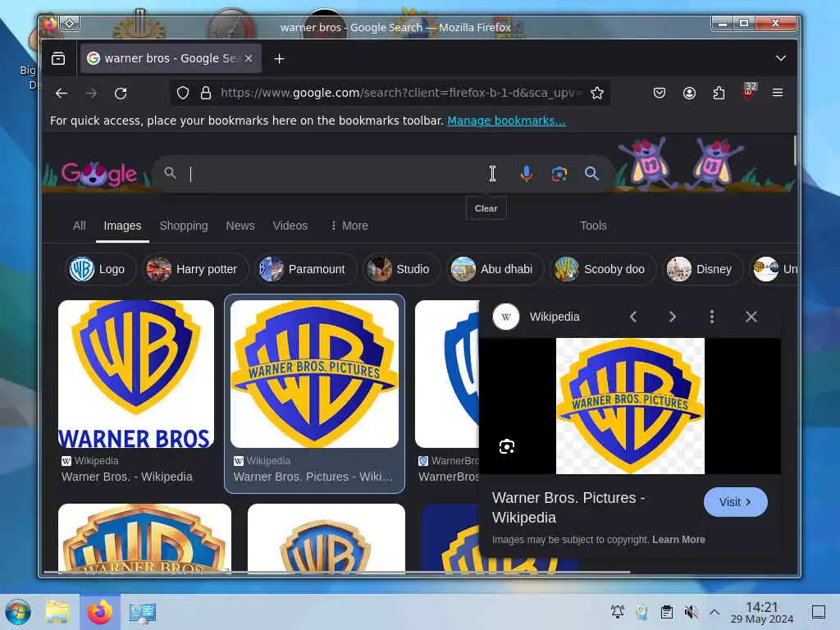840x630 pixels.
Task: Filter images by Abu dhabi chip
Action: 495,269
